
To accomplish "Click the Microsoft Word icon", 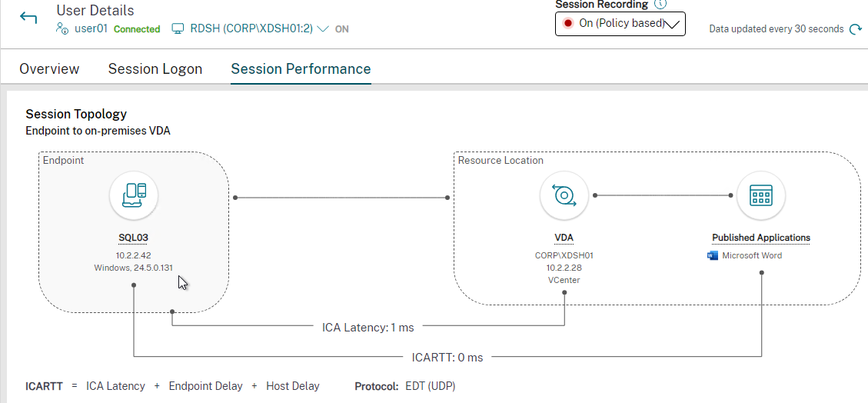I will point(713,256).
